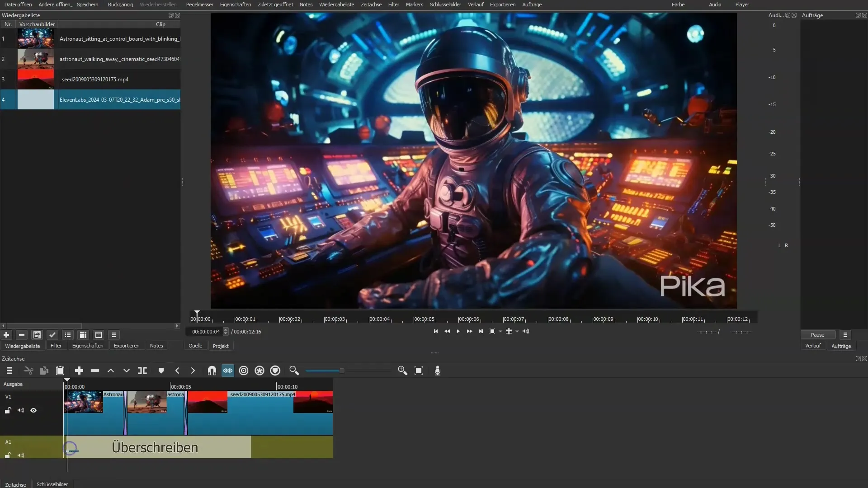The image size is (868, 488).
Task: Toggle lock on A1 track
Action: click(x=8, y=455)
